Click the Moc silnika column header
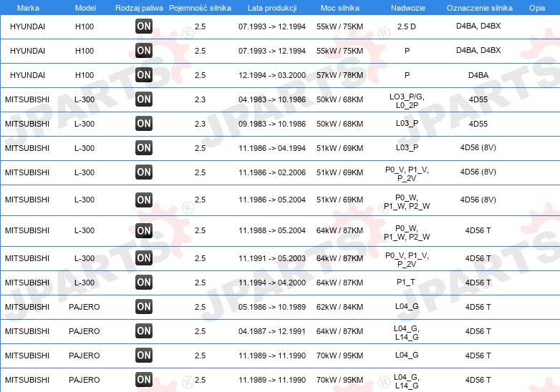Viewport: 560px width, 392px height. (x=339, y=8)
